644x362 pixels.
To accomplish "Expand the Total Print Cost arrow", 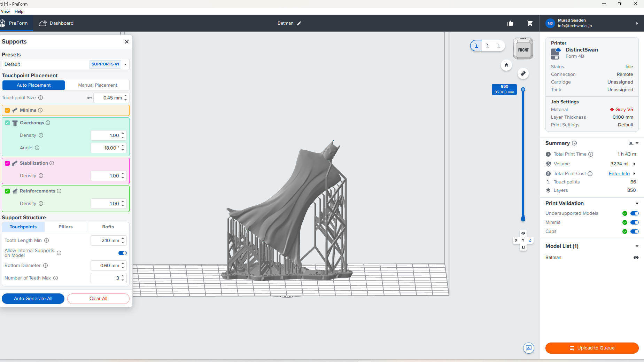I will pos(634,174).
